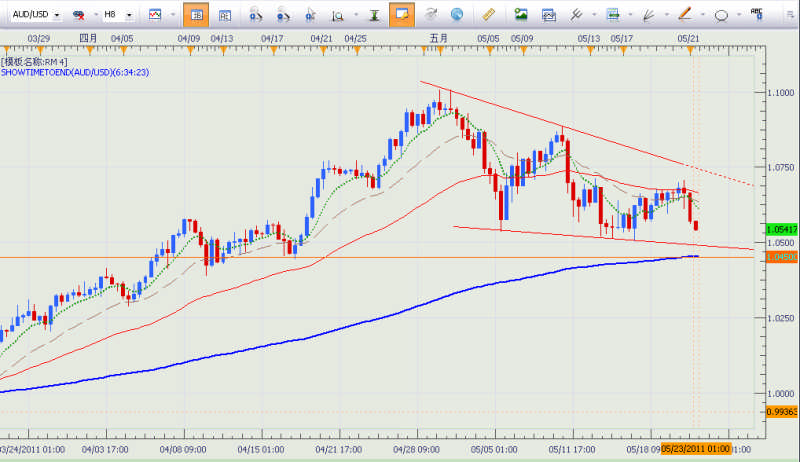Open the toolbar overflow options
This screenshot has height=462, width=800.
pos(790,15)
